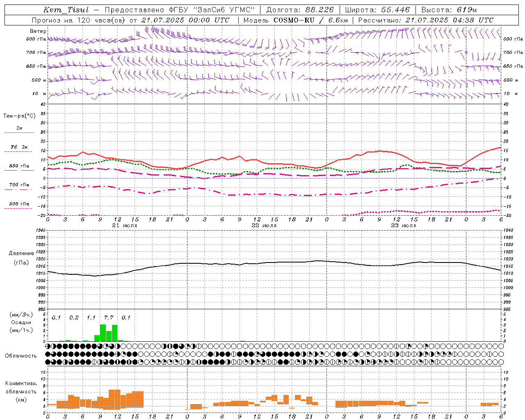The height and width of the screenshot is (420, 525).
Task: Click '40' on the left temperature axis
Action: point(43,104)
